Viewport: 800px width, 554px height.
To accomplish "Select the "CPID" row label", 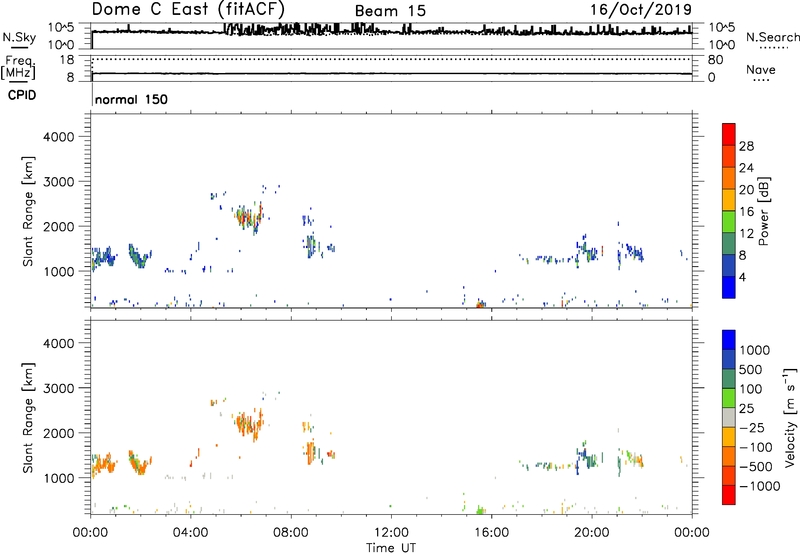I will (x=22, y=95).
